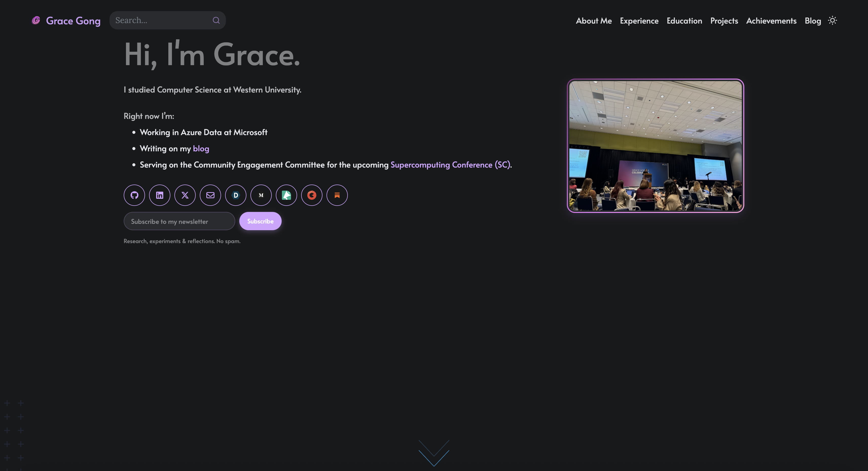
Task: Click the teal megaphone social icon
Action: click(x=286, y=195)
